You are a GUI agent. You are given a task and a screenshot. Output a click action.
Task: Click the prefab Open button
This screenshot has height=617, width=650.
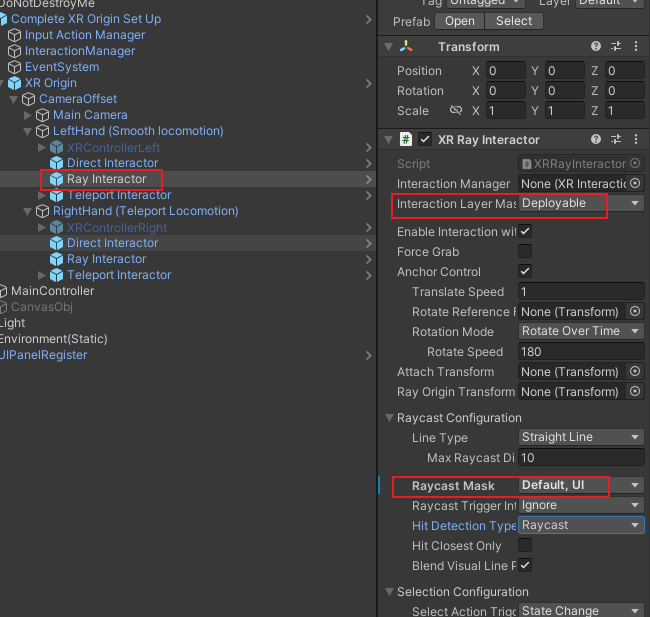[x=460, y=21]
